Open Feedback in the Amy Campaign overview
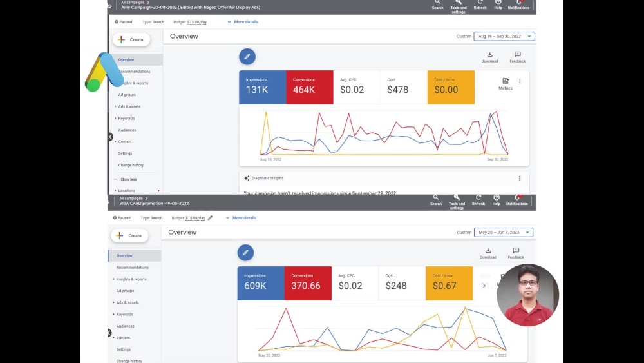Image resolution: width=644 pixels, height=363 pixels. pos(518,57)
